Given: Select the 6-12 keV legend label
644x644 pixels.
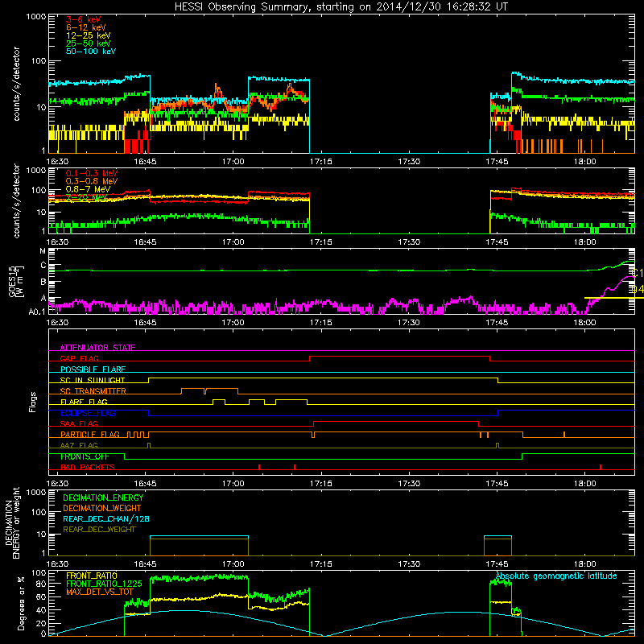Looking at the screenshot, I should [86, 27].
